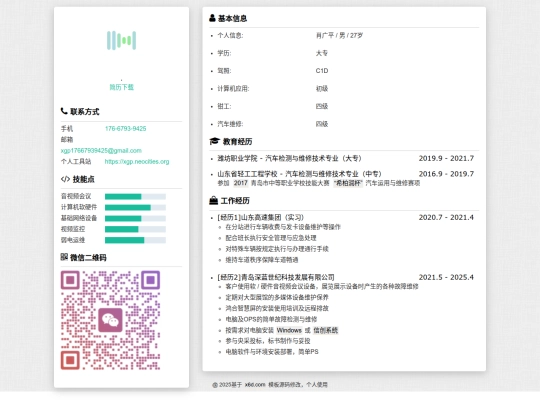The image size is (540, 405).
Task: Click the 视频监控 skill progress bar
Action: 135,229
